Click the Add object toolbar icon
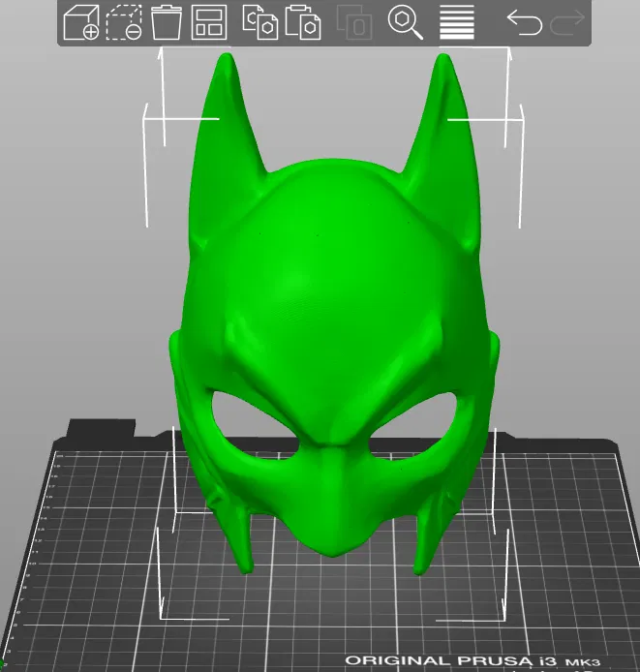The height and width of the screenshot is (672, 640). pyautogui.click(x=81, y=22)
